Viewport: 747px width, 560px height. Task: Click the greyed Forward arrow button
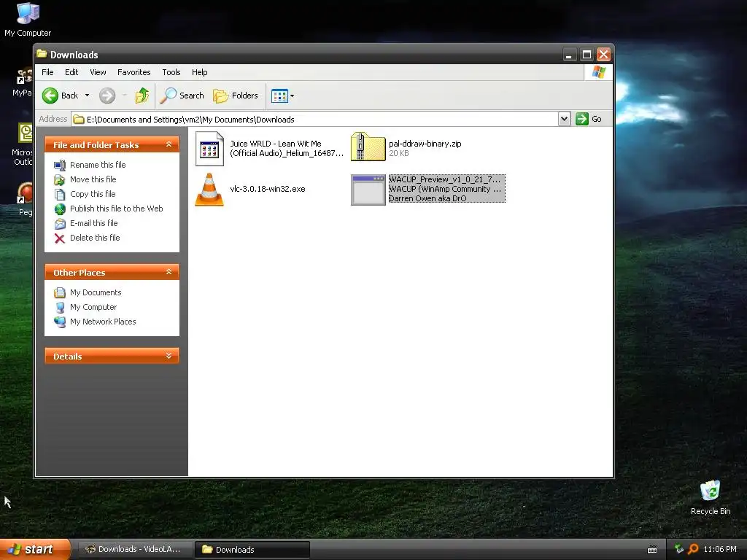107,96
